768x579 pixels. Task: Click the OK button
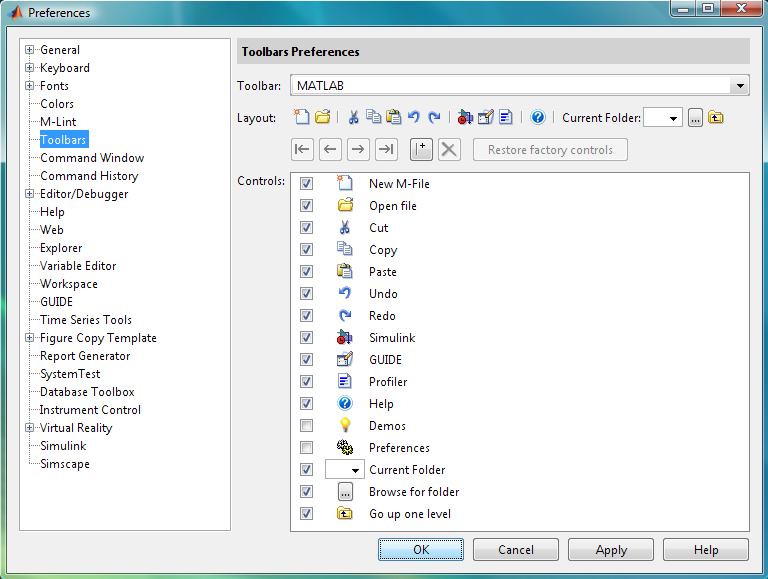421,550
